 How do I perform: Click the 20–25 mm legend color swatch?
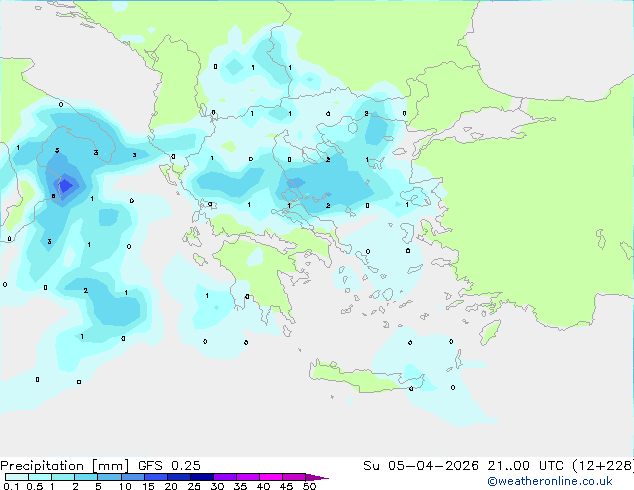179,477
